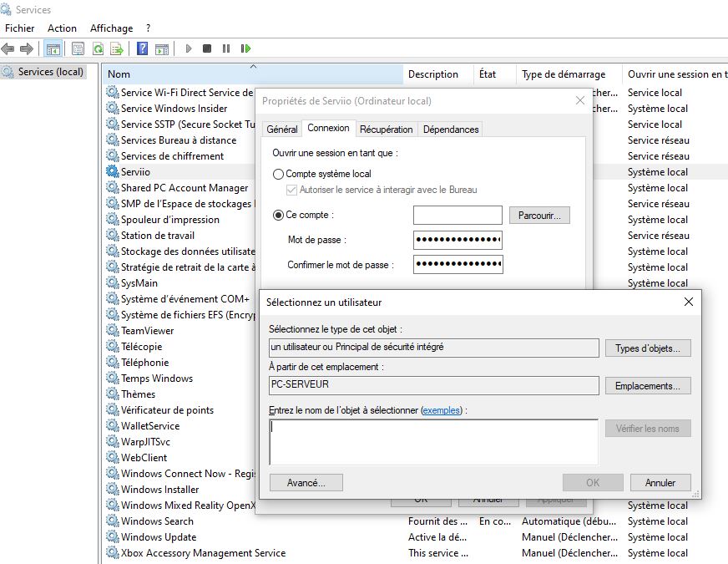Screen dimensions: 728x564
Task: Close the Sélectionnez un utilisateur dialog
Action: [689, 302]
